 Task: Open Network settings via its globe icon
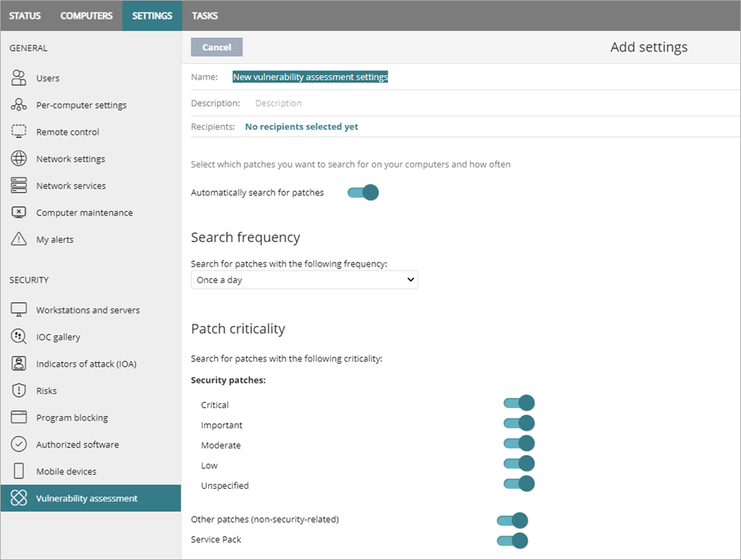coord(17,158)
